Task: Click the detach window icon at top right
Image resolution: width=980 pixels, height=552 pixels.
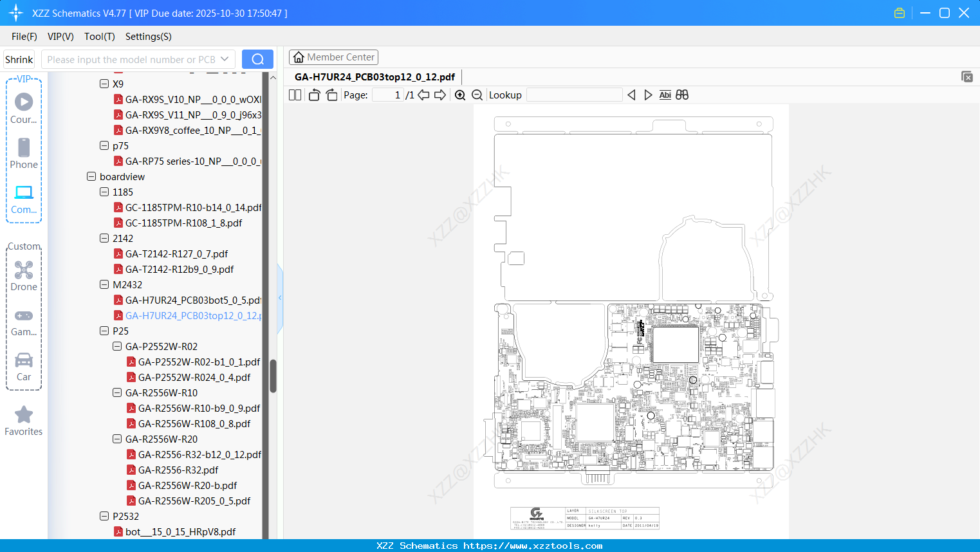Action: [967, 77]
